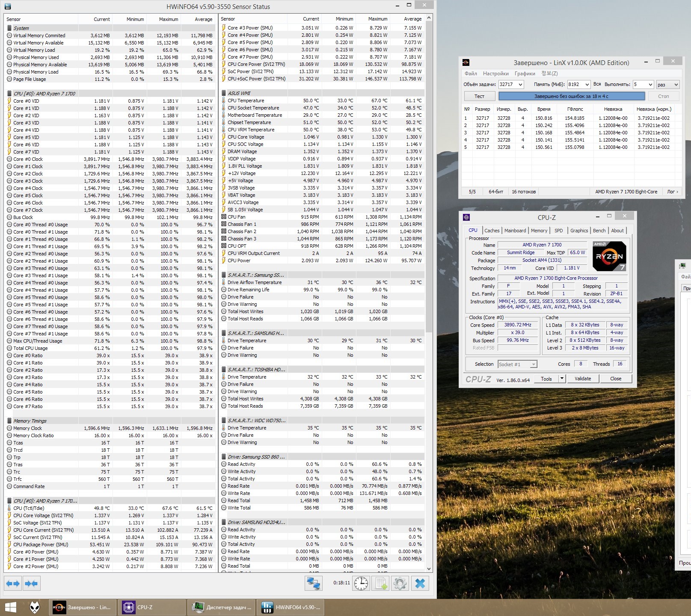
Task: Expand the Лог panel in LinX status bar
Action: tap(673, 192)
